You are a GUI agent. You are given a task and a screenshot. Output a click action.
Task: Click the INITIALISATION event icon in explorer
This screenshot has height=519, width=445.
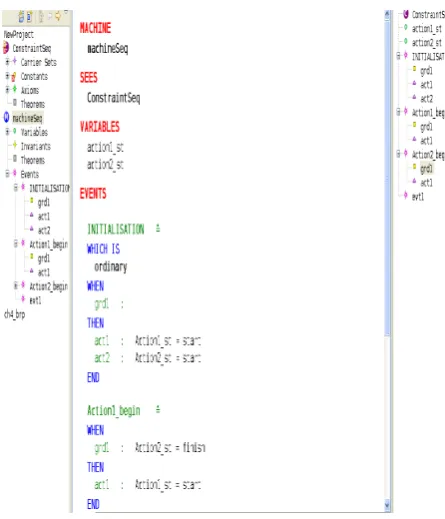point(23,187)
